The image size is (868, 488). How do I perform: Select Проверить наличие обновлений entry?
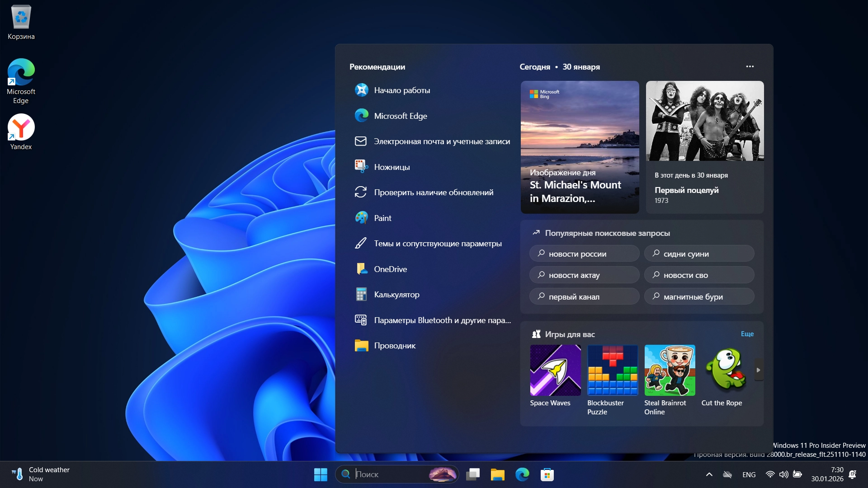pyautogui.click(x=433, y=192)
